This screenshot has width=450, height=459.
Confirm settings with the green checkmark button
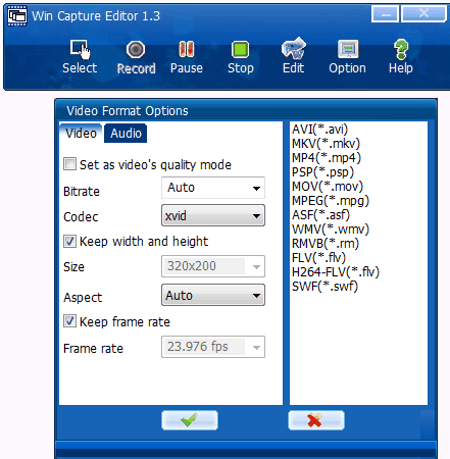coord(190,420)
